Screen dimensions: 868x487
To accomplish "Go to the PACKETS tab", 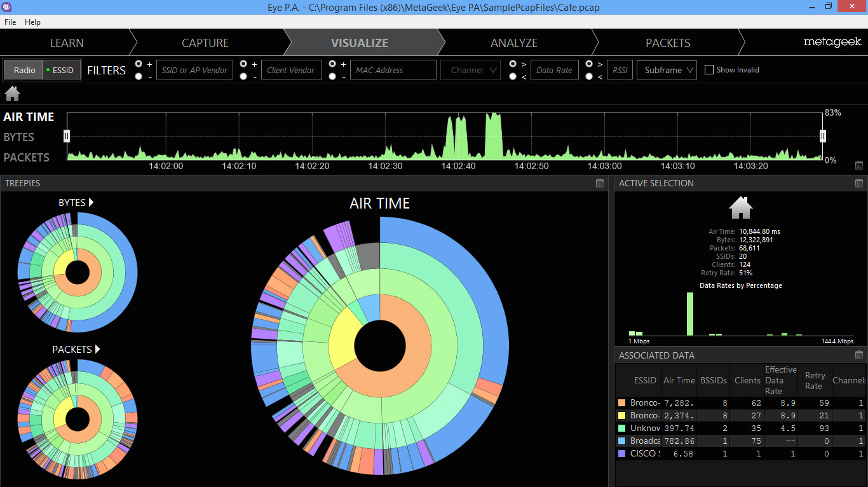I will 668,43.
